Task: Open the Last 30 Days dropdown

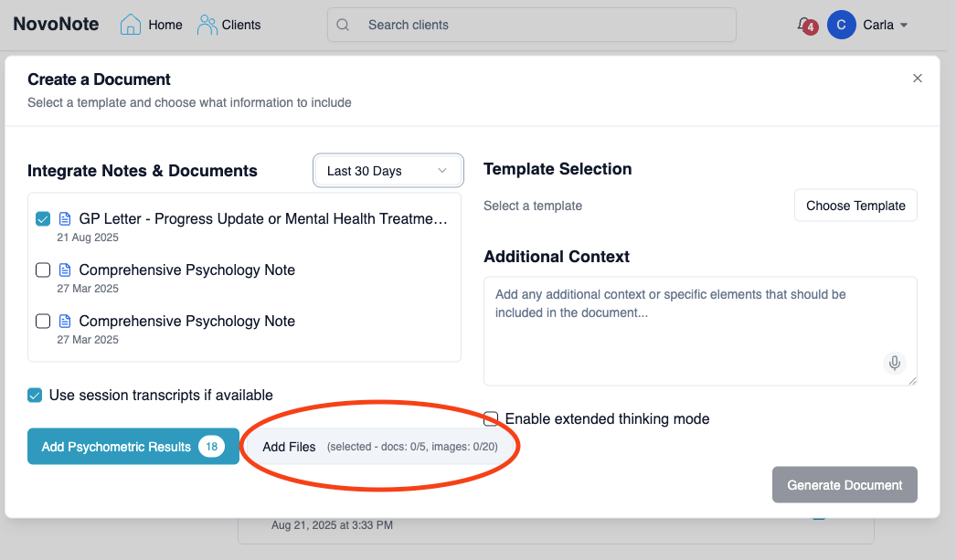Action: 388,171
